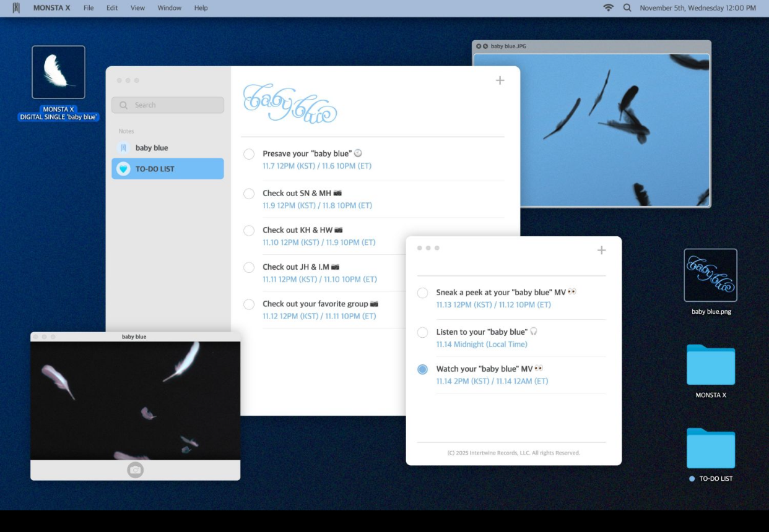This screenshot has width=769, height=532.
Task: Check off Check out SN & MH
Action: point(249,194)
